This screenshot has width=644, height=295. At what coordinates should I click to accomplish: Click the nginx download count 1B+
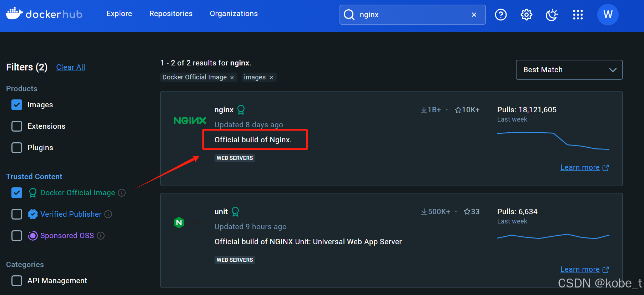click(x=431, y=110)
